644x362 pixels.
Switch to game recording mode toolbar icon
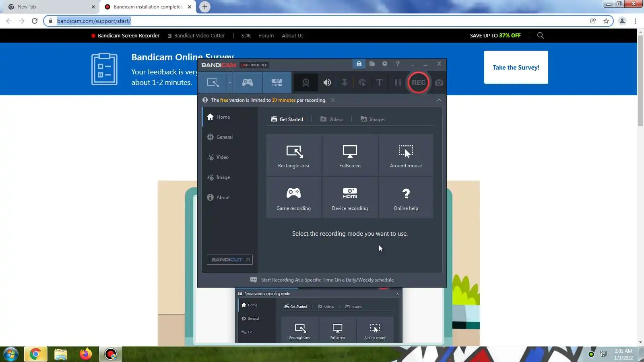click(x=248, y=82)
